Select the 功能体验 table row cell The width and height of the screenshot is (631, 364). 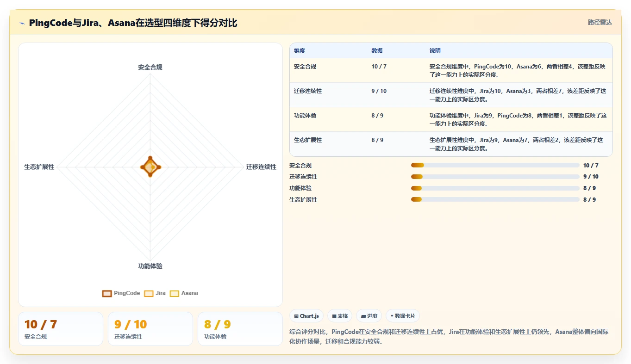[x=305, y=116]
